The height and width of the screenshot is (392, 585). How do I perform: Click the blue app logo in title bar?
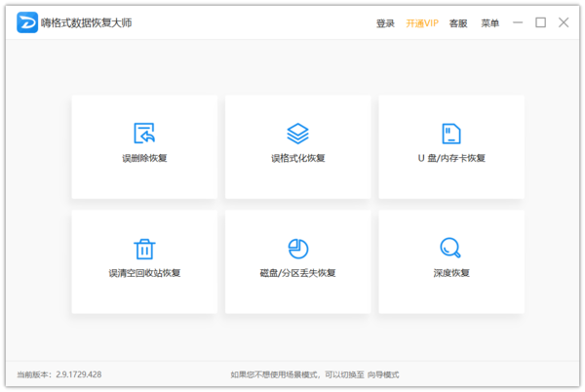[27, 22]
